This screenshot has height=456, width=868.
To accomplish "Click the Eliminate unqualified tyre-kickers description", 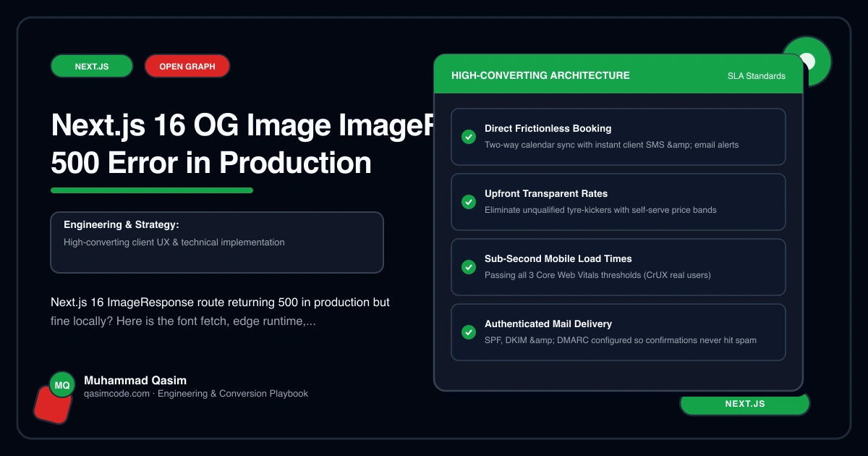I will [x=600, y=210].
